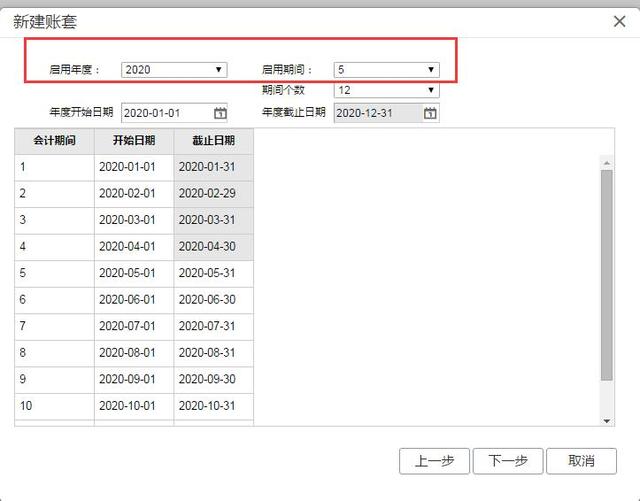Select end date cell 2020-02-29

click(x=213, y=194)
